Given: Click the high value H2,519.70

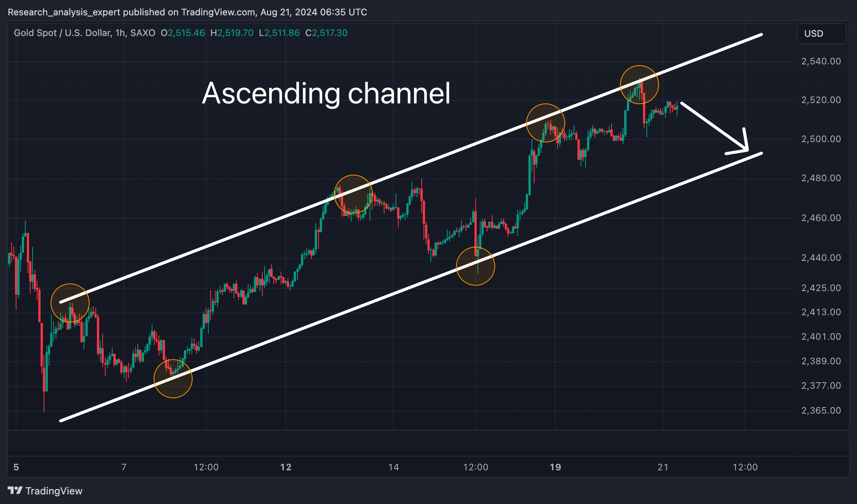Looking at the screenshot, I should [232, 33].
